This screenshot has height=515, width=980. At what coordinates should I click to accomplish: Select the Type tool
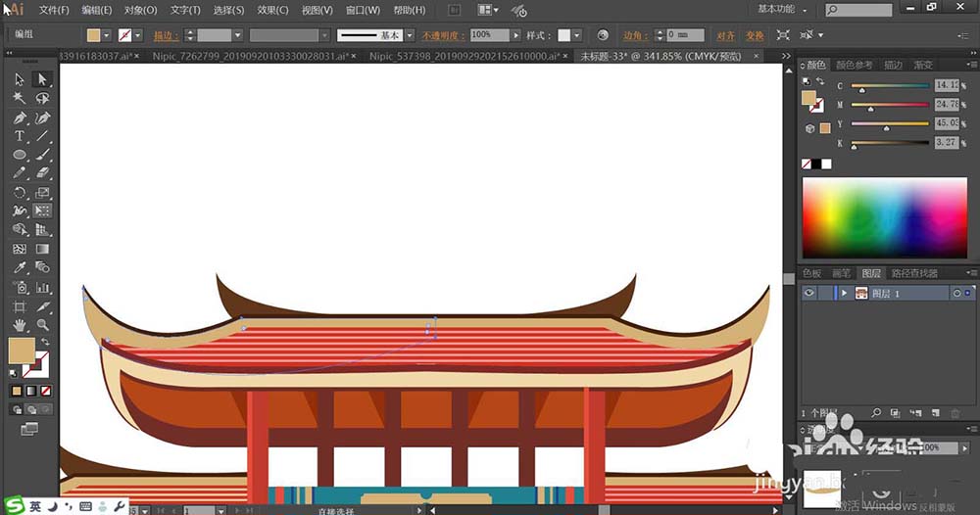pyautogui.click(x=20, y=136)
